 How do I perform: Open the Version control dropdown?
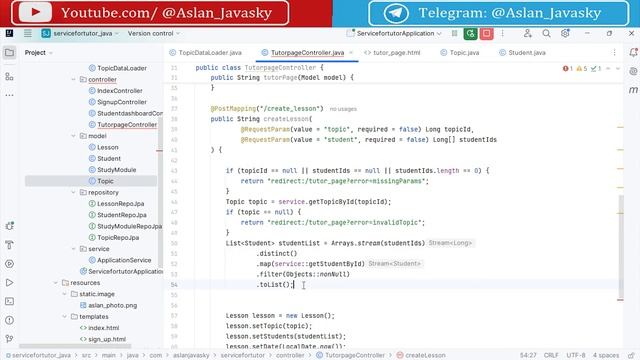pos(153,33)
